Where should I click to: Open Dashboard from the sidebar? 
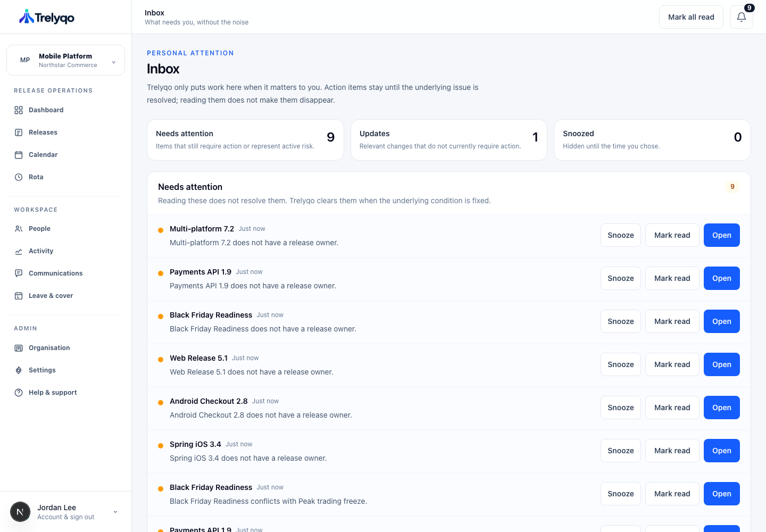click(65, 110)
